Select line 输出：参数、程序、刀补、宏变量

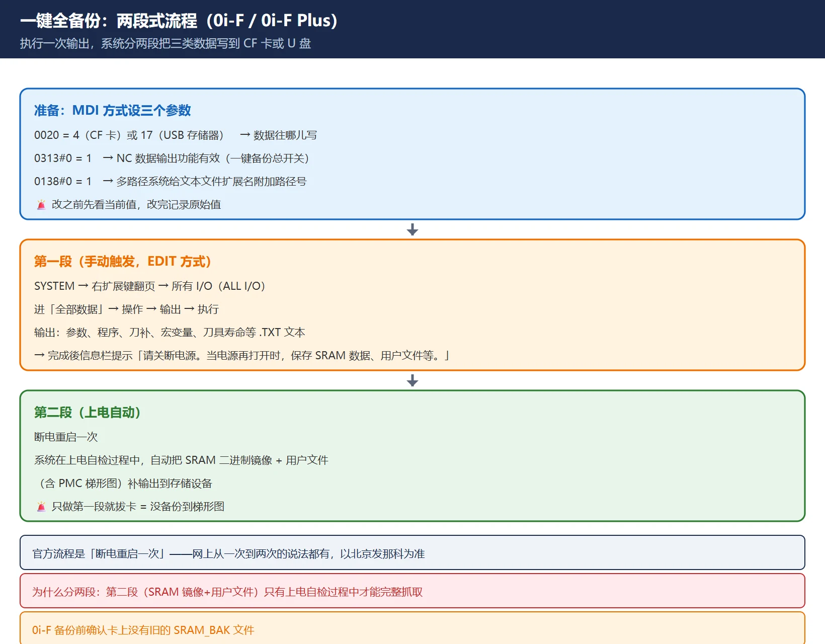click(170, 333)
